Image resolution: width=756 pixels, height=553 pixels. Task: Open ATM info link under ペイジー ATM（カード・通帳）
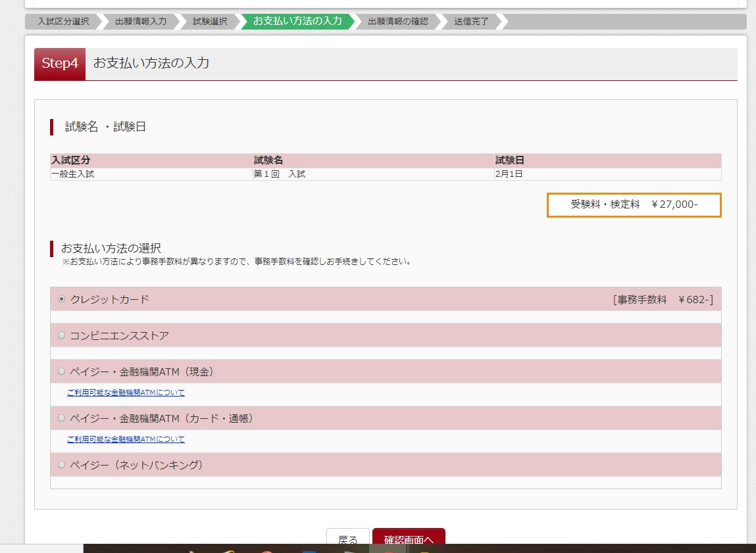126,439
